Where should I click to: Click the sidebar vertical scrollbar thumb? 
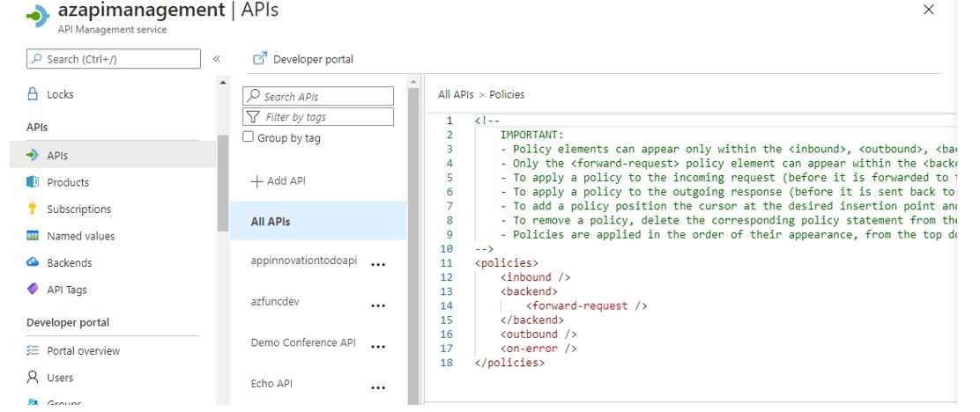coord(223,183)
